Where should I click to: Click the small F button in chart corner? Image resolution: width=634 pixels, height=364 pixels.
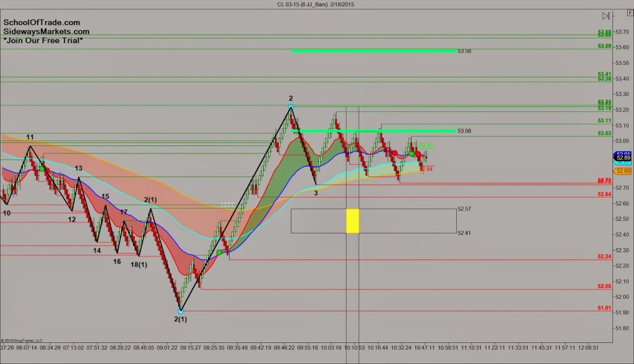click(630, 13)
